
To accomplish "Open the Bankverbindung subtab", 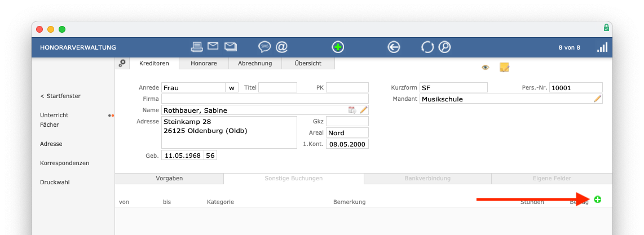I will tap(427, 179).
